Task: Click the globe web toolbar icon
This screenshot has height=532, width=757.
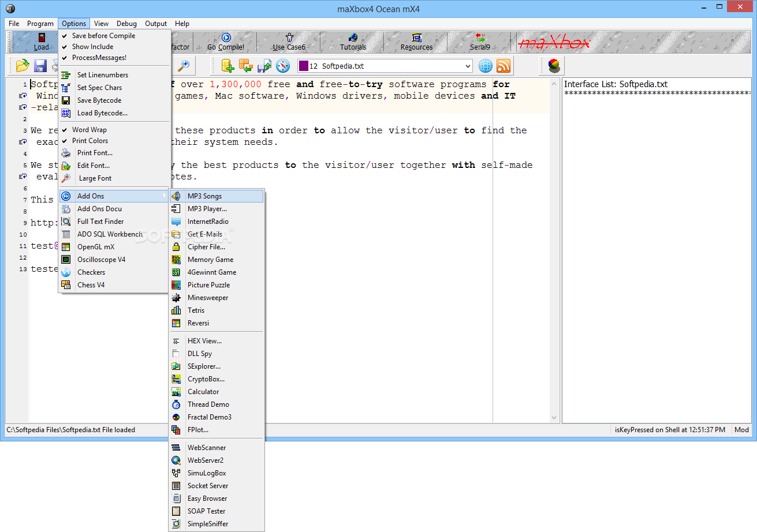Action: pos(486,65)
